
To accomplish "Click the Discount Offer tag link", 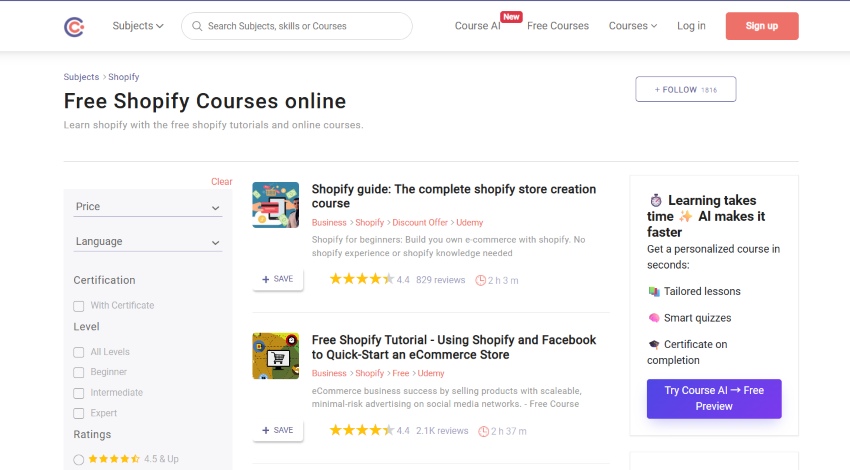I will pyautogui.click(x=420, y=223).
